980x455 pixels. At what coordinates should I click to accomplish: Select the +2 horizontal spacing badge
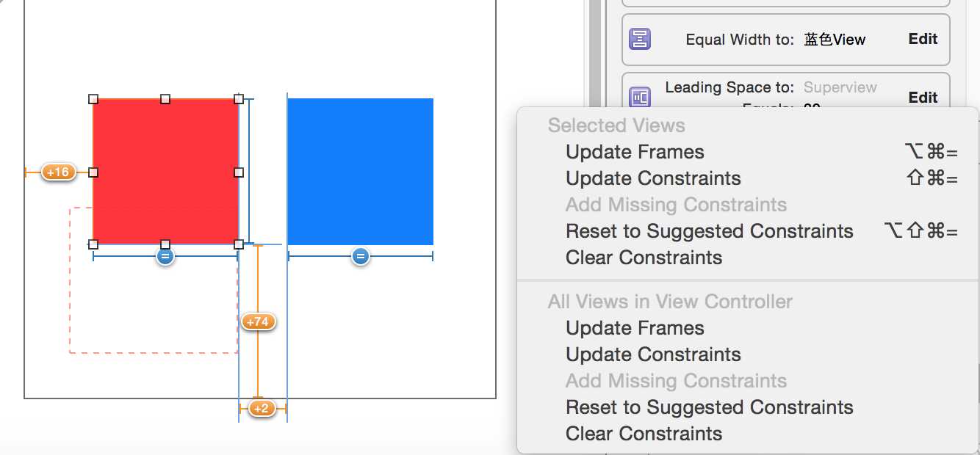click(262, 408)
